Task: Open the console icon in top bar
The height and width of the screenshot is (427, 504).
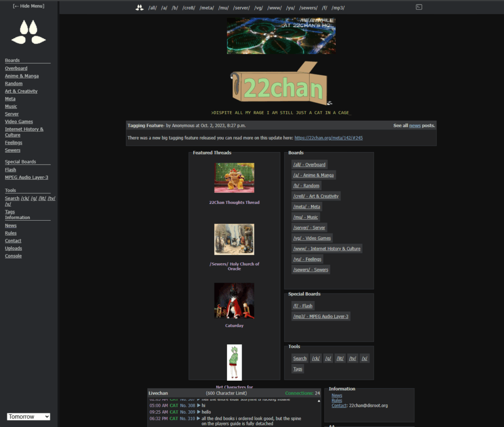Action: point(419,7)
